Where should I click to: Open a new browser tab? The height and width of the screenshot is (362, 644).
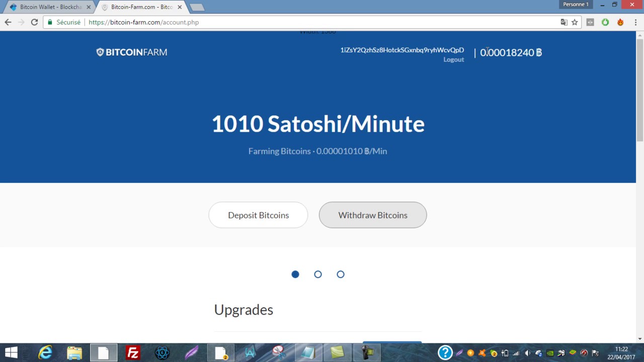(x=197, y=8)
